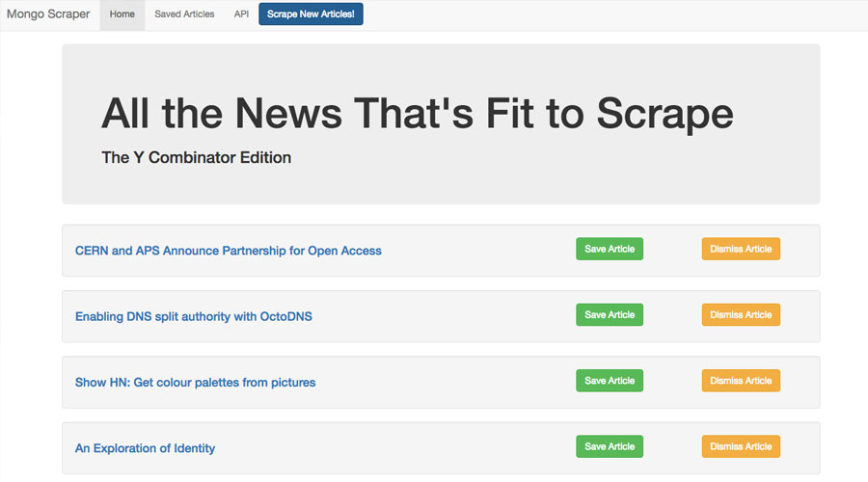Open Enabling DNS split authority with OctoDNS
The width and height of the screenshot is (868, 482).
pos(194,316)
